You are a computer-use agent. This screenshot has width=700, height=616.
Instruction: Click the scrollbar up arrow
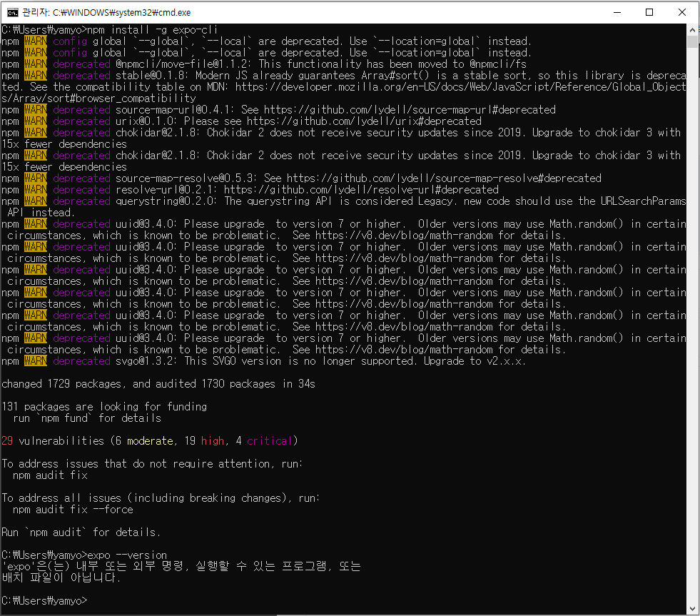(x=692, y=30)
